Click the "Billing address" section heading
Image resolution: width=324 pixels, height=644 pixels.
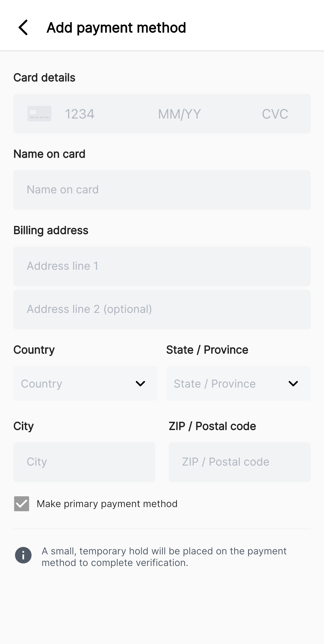tap(51, 230)
